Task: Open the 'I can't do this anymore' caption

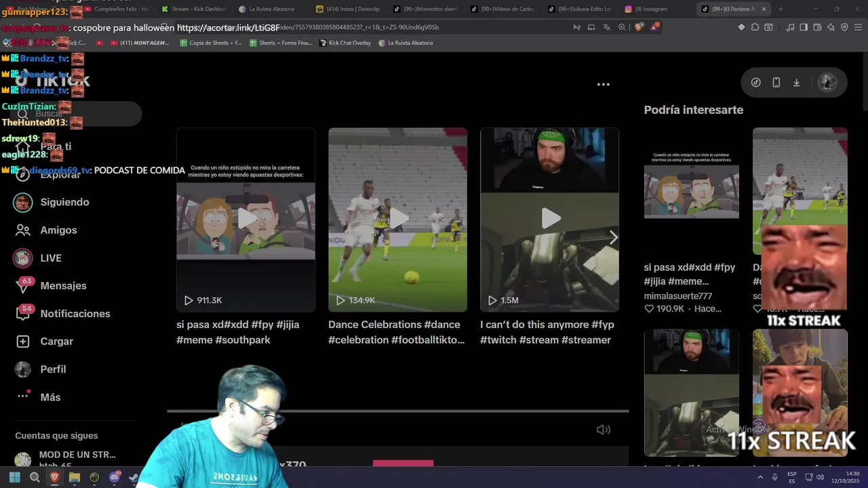Action: tap(547, 332)
